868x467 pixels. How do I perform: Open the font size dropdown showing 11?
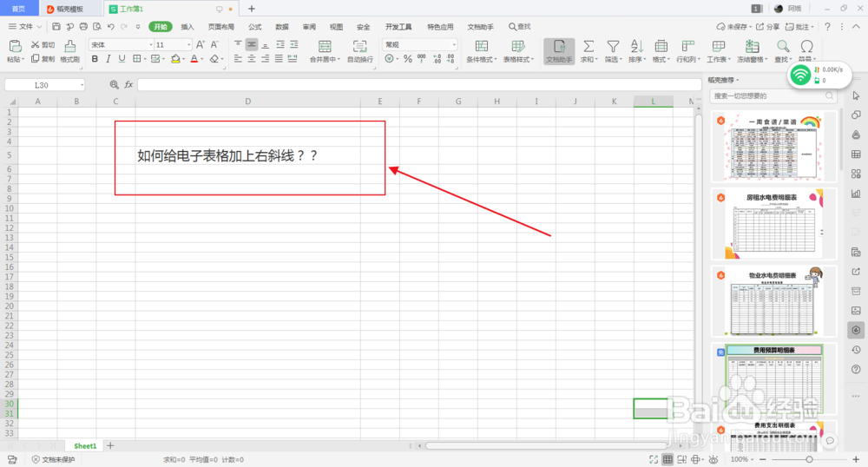(188, 45)
